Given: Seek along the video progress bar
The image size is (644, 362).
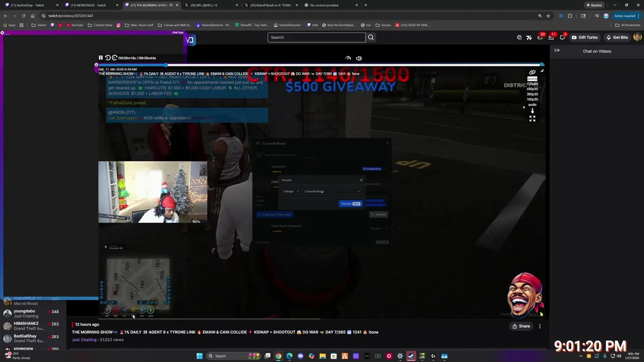Looking at the screenshot, I should point(320,65).
